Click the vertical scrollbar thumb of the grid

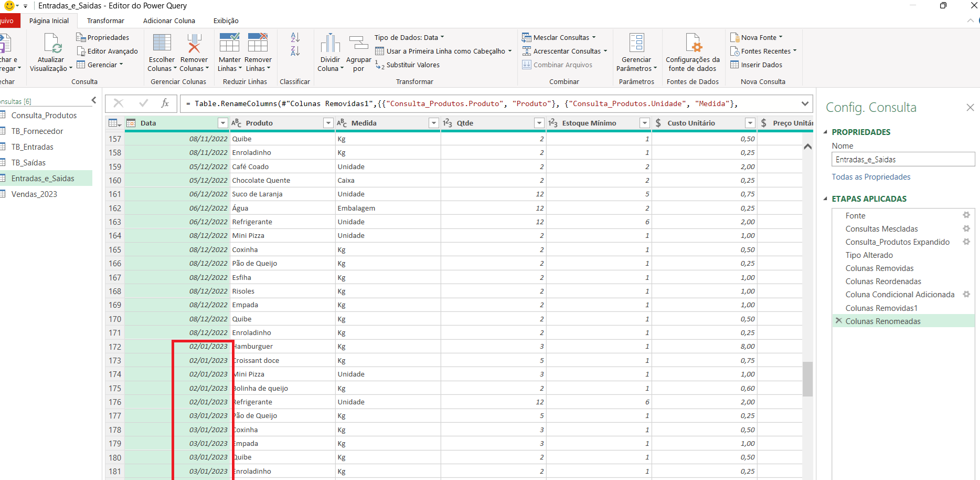[807, 379]
